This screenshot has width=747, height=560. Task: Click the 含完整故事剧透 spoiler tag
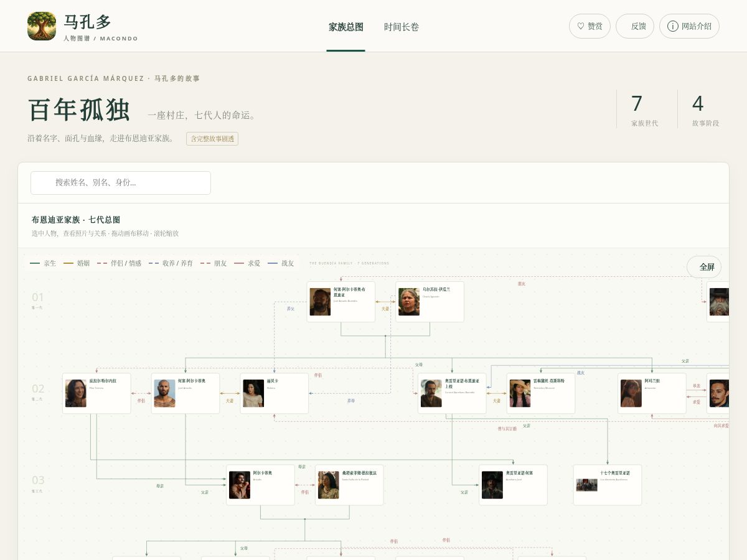(x=212, y=139)
